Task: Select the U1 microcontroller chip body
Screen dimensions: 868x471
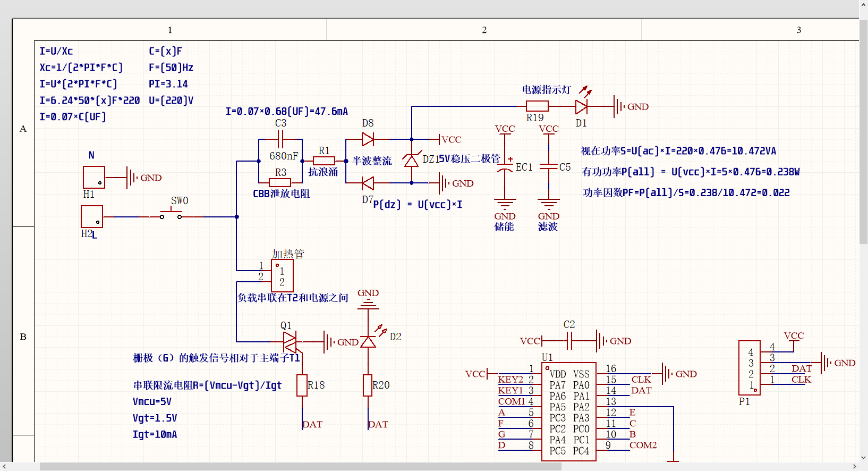Action: click(x=569, y=412)
